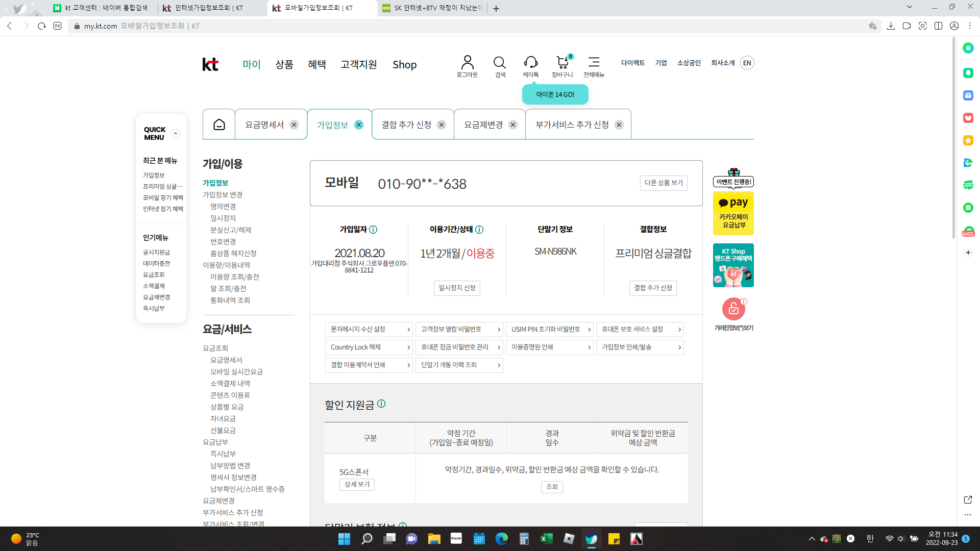
Task: Open the 혜택 top menu
Action: 316,65
